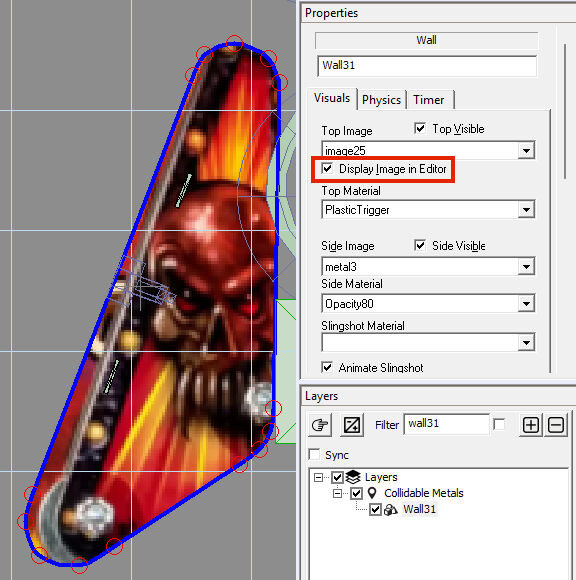Screen dimensions: 576x580
Task: Click the pointing hand icon in Layers
Action: point(320,425)
